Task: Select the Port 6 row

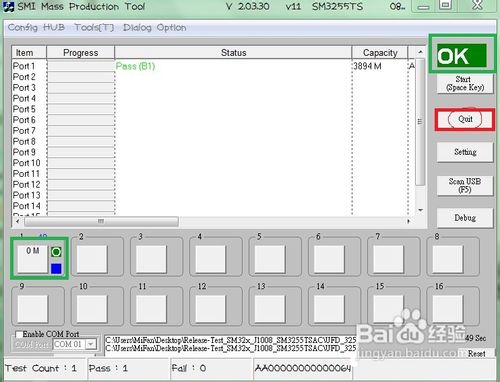Action: (x=213, y=120)
